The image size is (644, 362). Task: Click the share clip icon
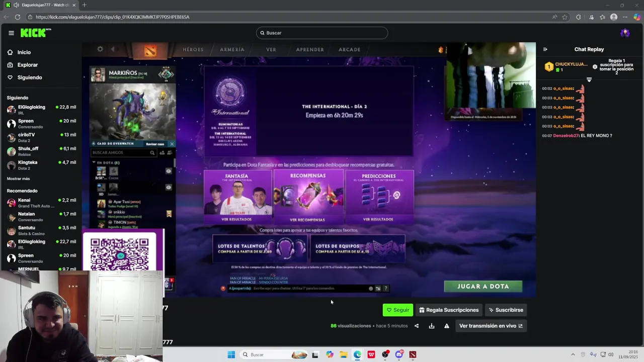click(416, 326)
